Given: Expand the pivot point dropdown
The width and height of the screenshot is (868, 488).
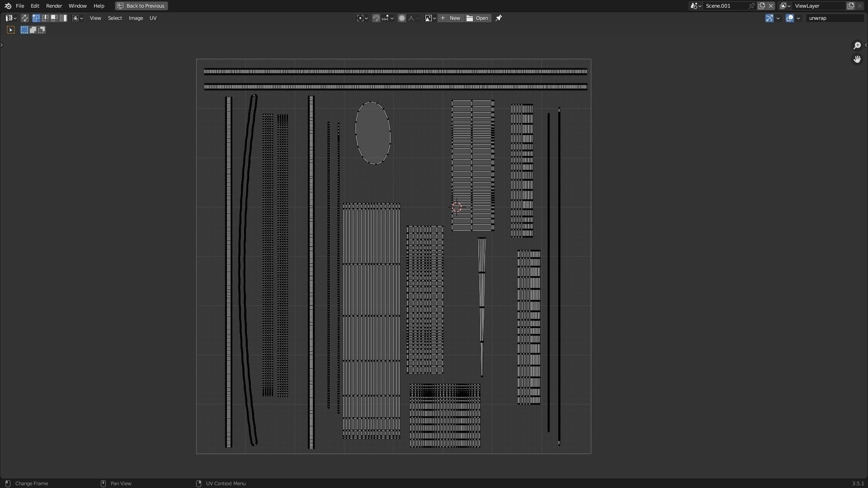Looking at the screenshot, I should coord(362,18).
